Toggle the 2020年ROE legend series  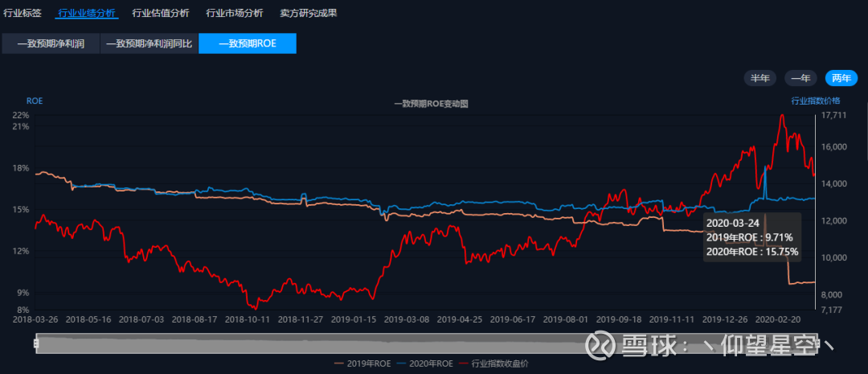click(425, 364)
